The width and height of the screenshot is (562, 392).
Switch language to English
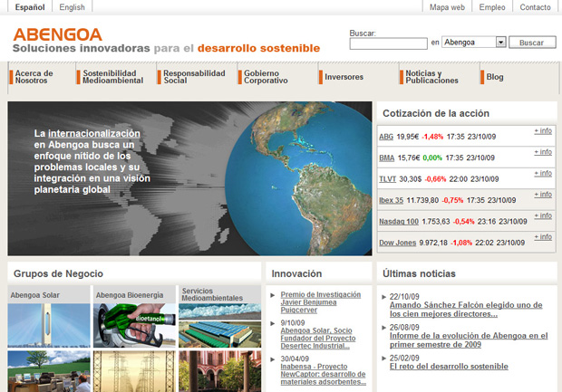[x=72, y=7]
